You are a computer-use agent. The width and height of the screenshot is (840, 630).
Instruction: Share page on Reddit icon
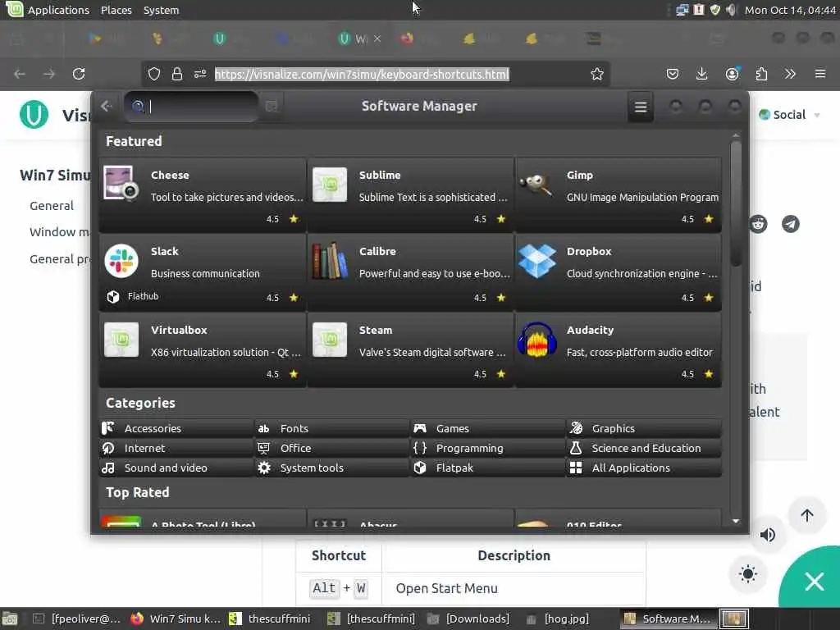pyautogui.click(x=758, y=224)
